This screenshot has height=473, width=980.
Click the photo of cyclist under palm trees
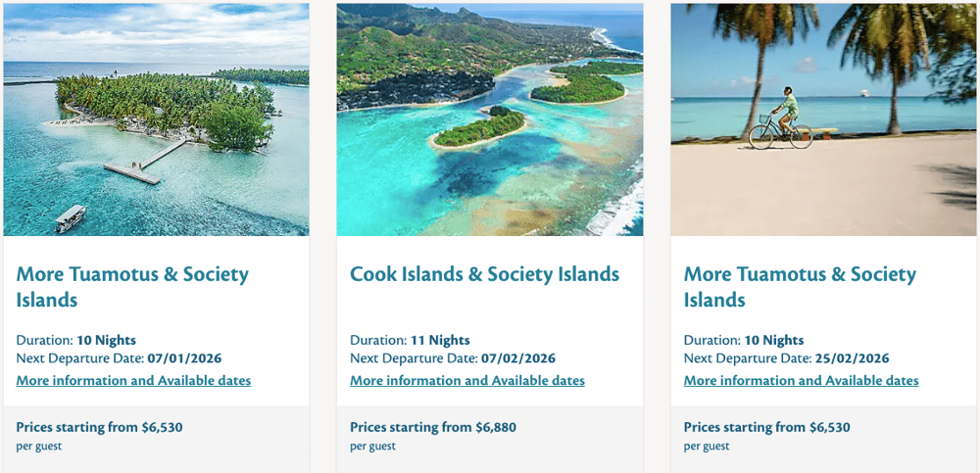823,118
